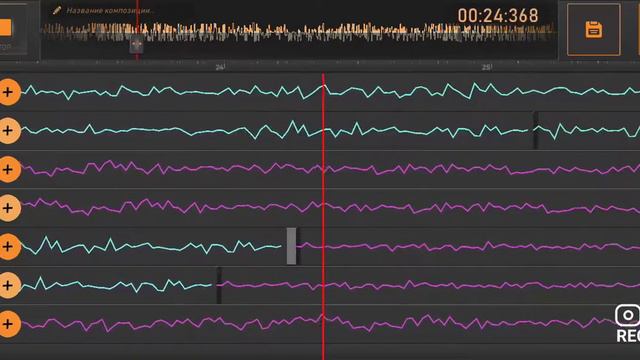Click the pencil icon beside composition name
Image resolution: width=640 pixels, height=360 pixels.
pos(57,10)
